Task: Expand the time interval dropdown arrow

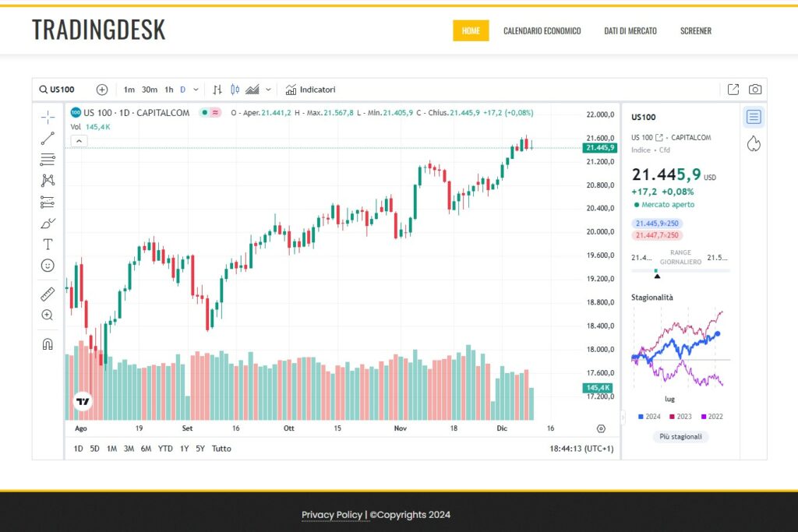Action: click(196, 90)
